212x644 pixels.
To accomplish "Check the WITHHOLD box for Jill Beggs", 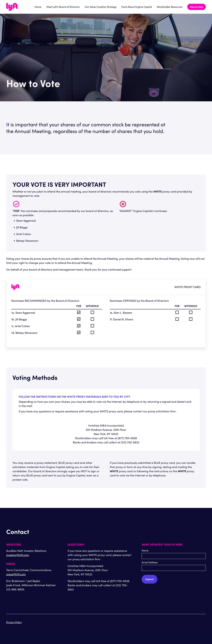I will click(92, 319).
